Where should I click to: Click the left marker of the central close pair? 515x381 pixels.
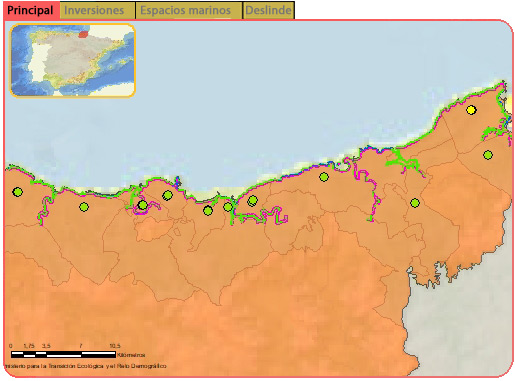point(208,211)
